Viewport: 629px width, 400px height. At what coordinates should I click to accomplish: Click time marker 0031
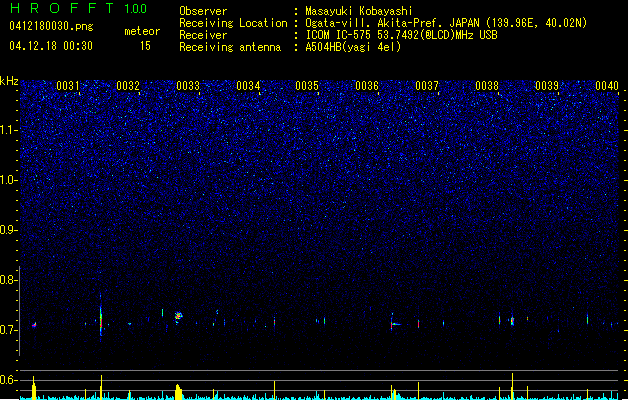[x=67, y=86]
